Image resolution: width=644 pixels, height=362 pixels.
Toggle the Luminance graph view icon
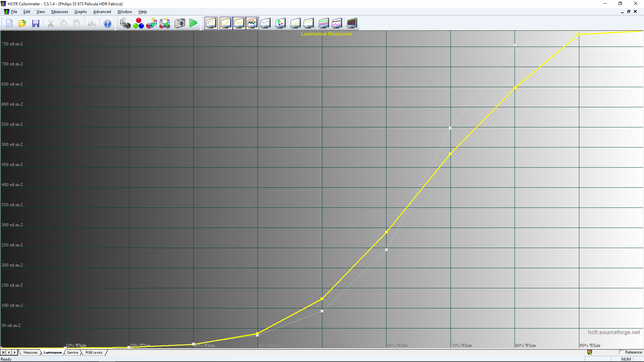pyautogui.click(x=226, y=23)
